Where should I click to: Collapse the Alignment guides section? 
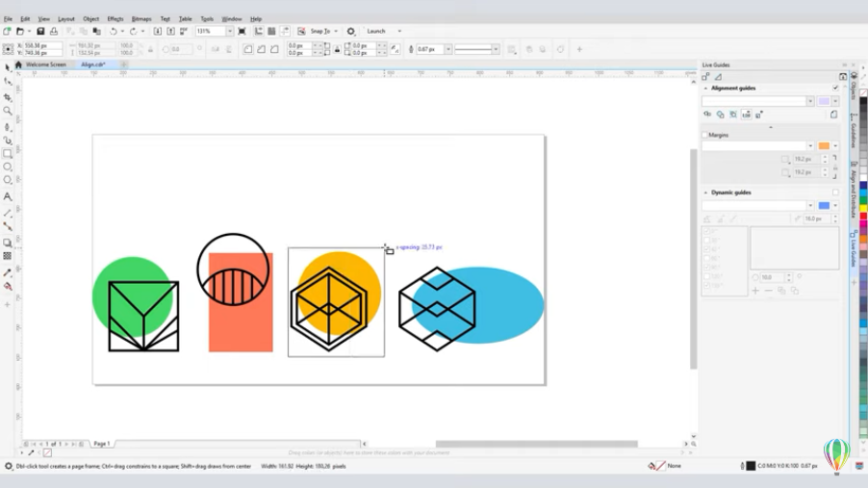click(x=705, y=89)
